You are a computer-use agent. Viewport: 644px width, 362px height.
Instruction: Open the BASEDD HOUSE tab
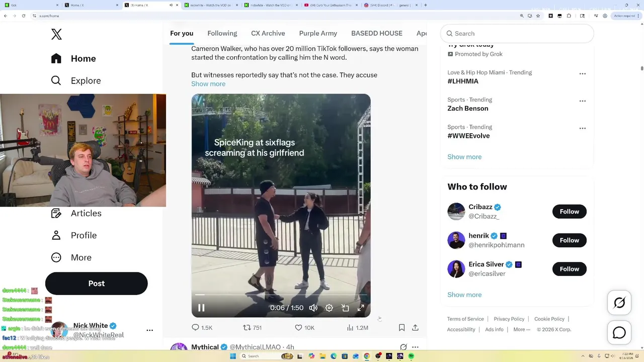[x=377, y=33]
